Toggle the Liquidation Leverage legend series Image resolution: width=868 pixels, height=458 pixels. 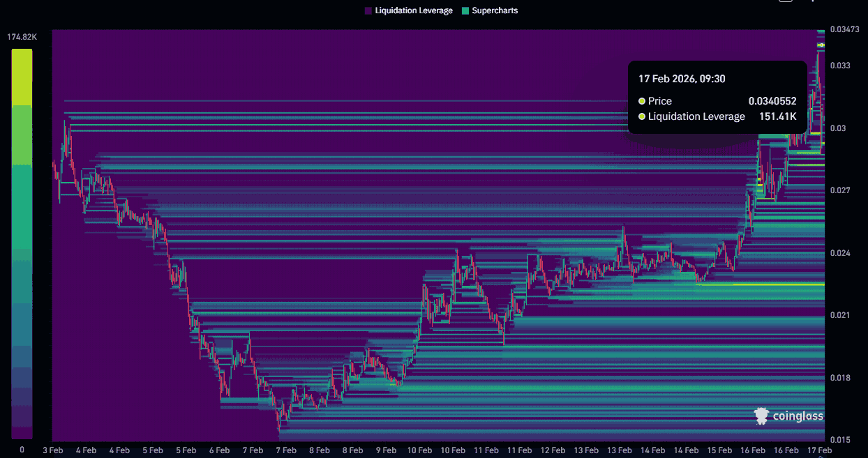409,10
